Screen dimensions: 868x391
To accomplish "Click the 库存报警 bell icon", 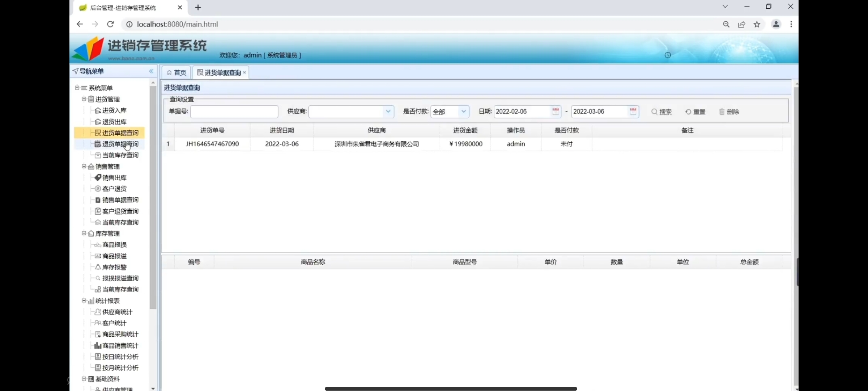I will [98, 267].
